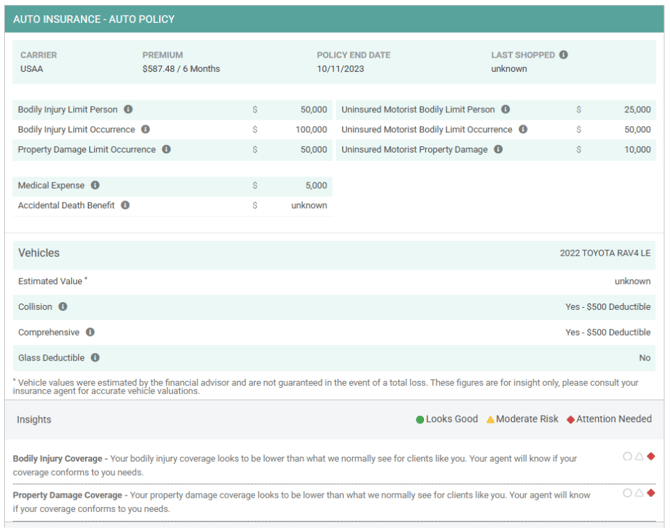670x532 pixels.
Task: Select Moderate Risk triangle for Bodily Injury Coverage
Action: pos(639,456)
